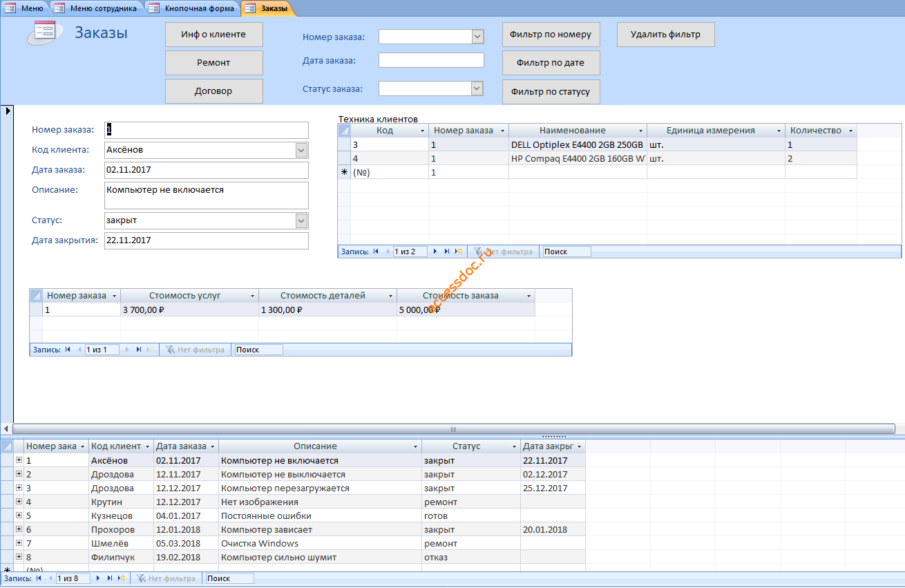This screenshot has width=905, height=588.
Task: Select the Заказы tab
Action: tap(268, 8)
